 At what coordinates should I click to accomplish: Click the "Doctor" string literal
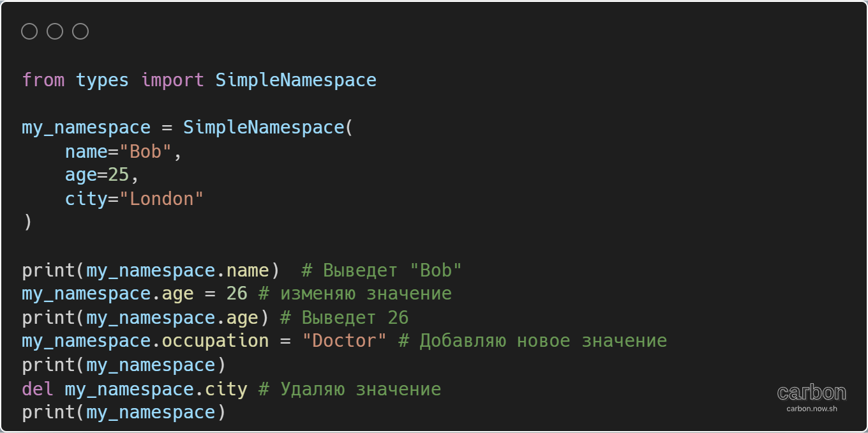pos(344,341)
